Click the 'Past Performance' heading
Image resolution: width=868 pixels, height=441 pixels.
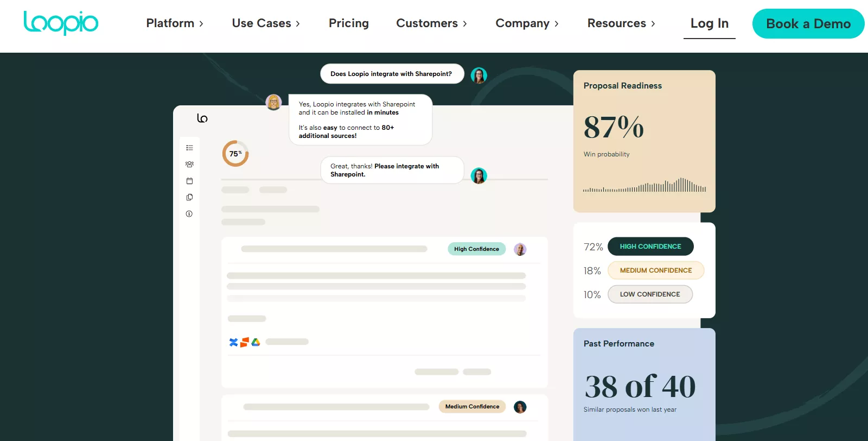(619, 344)
